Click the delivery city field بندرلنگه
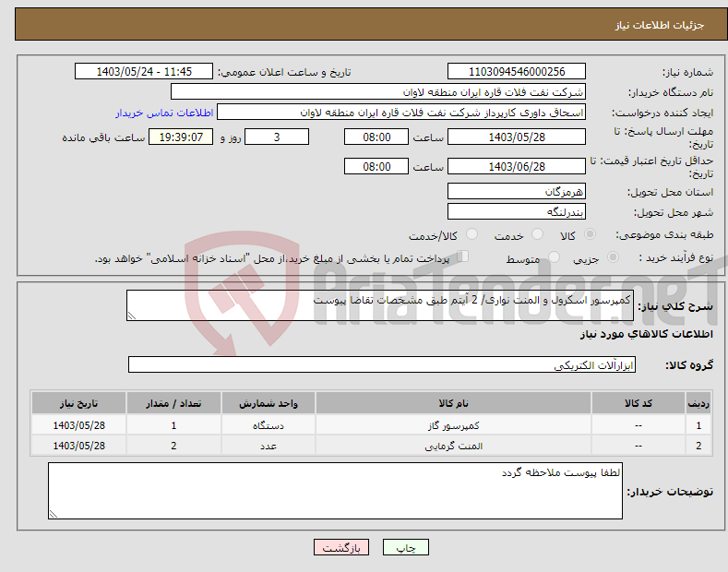 517,211
